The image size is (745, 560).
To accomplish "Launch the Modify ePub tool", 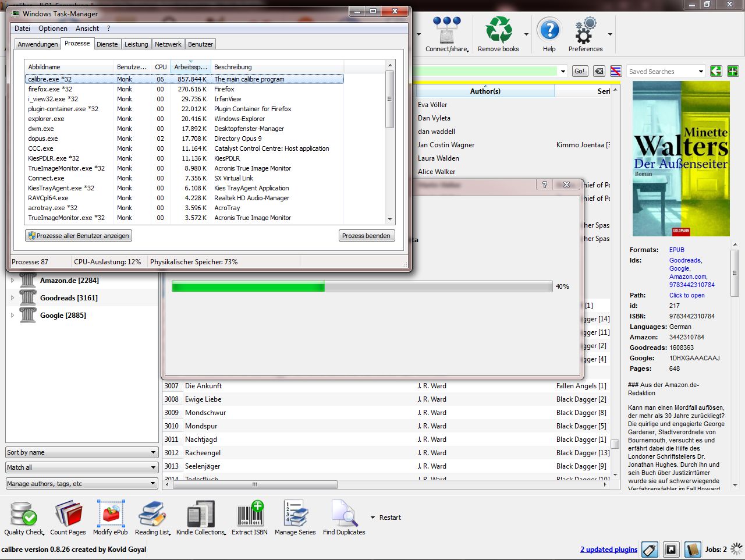I will point(111,518).
